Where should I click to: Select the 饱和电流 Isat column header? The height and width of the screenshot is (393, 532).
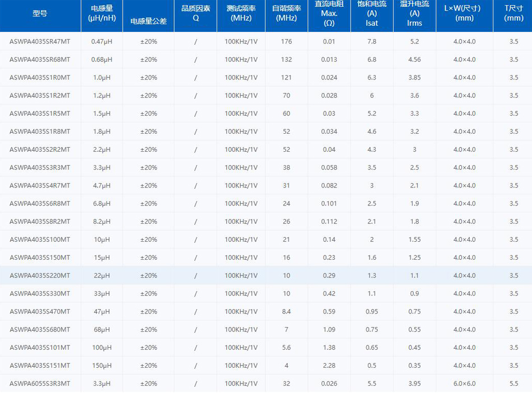[x=371, y=13]
